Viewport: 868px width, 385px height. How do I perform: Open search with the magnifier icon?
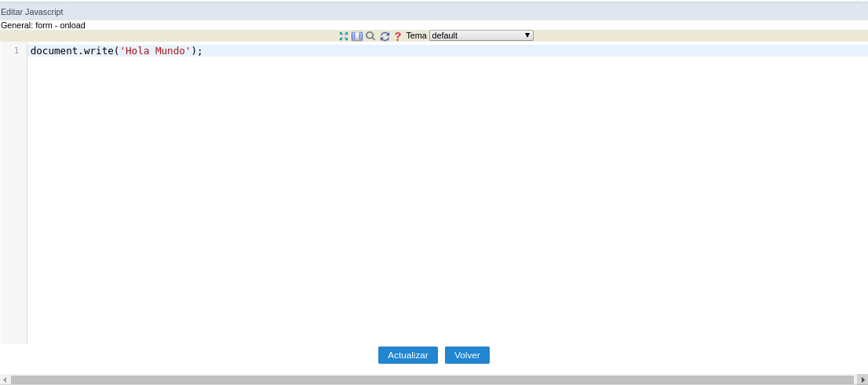(x=370, y=36)
